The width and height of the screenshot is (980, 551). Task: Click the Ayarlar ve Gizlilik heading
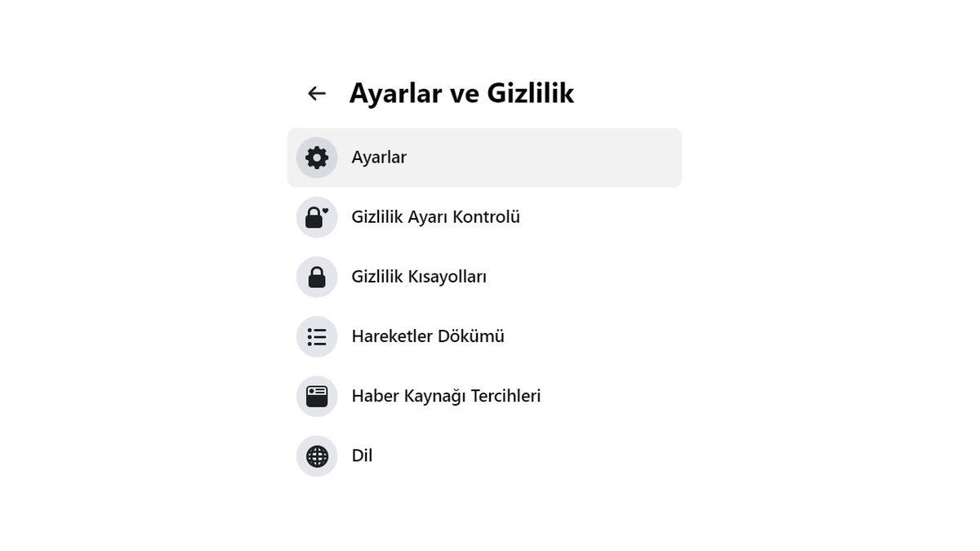(461, 92)
